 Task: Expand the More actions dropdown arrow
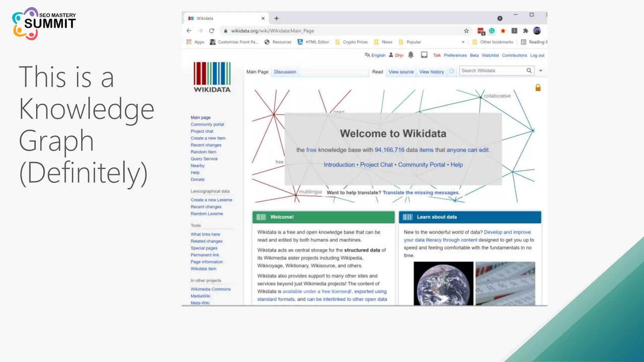541,71
